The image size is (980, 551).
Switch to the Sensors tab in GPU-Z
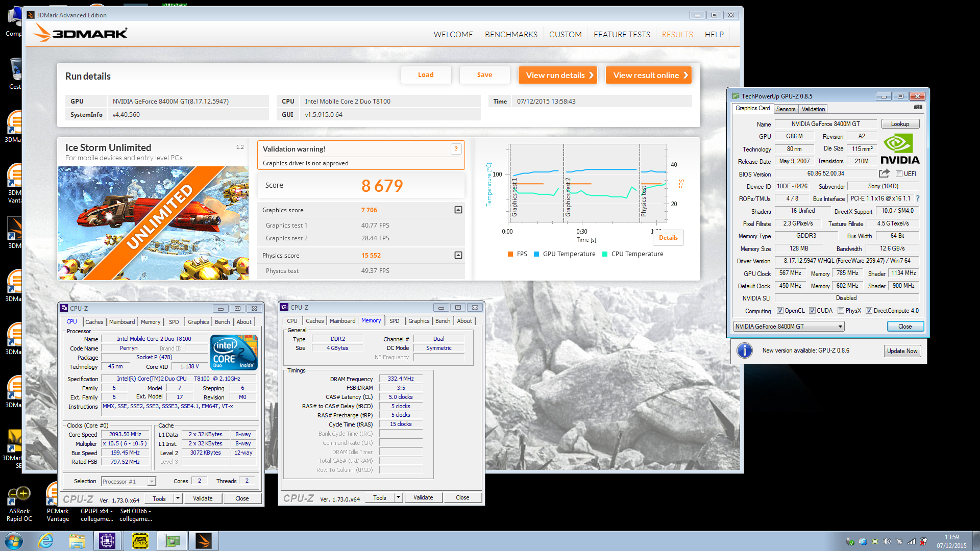[786, 109]
